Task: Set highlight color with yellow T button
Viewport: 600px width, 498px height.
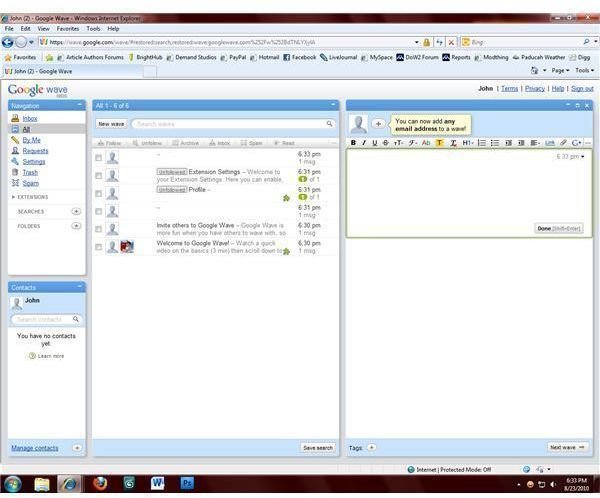Action: [439, 143]
